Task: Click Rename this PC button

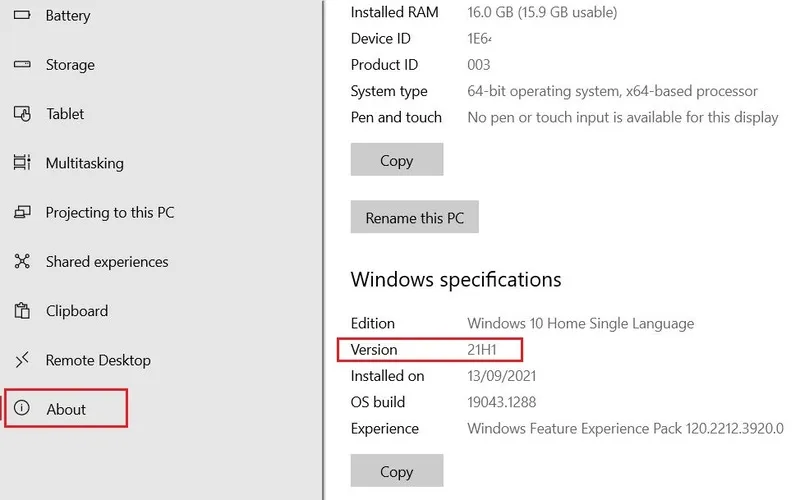Action: click(x=414, y=217)
